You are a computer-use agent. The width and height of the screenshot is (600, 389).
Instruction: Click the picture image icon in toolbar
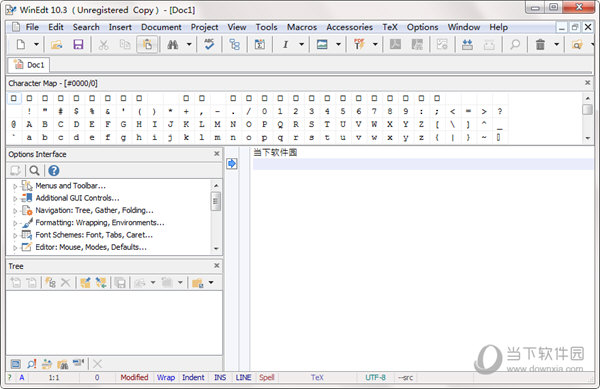(322, 44)
